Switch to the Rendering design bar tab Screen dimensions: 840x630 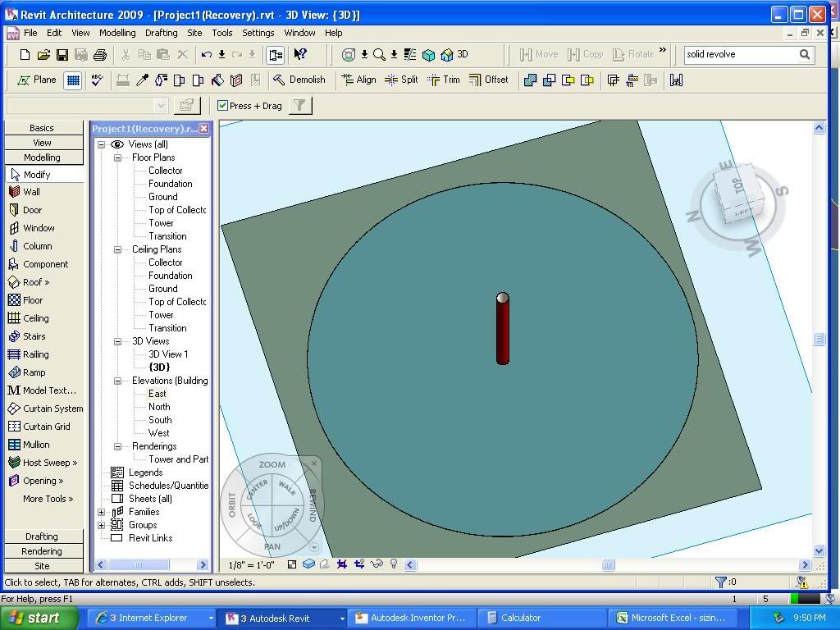tap(42, 551)
